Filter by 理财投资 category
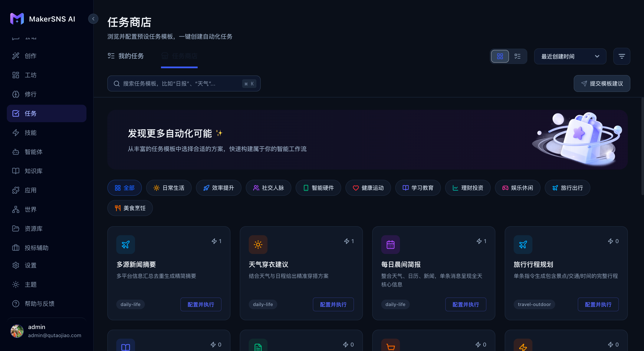The image size is (644, 351). (468, 188)
